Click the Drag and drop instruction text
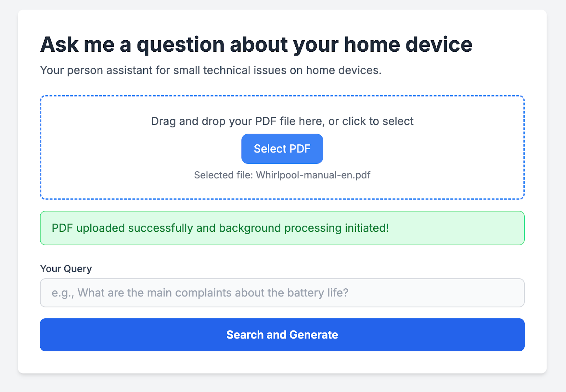The image size is (566, 392). 282,121
